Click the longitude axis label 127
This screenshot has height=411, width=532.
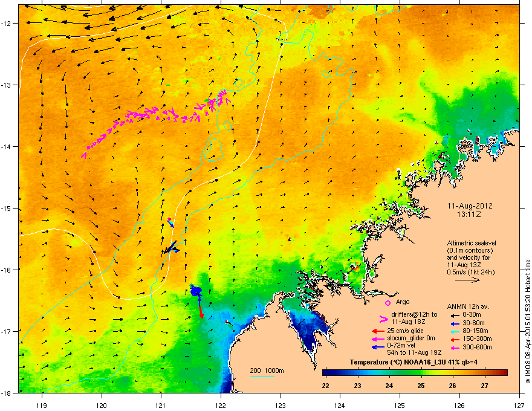[519, 405]
